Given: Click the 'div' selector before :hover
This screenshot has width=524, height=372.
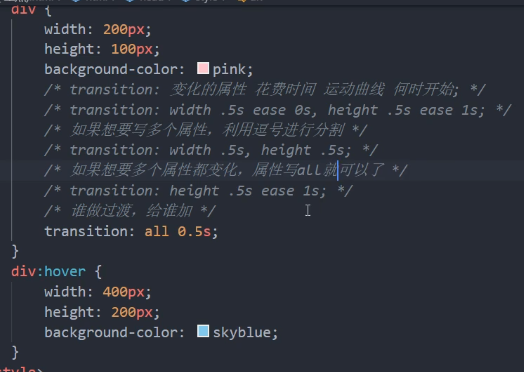Looking at the screenshot, I should coord(23,271).
